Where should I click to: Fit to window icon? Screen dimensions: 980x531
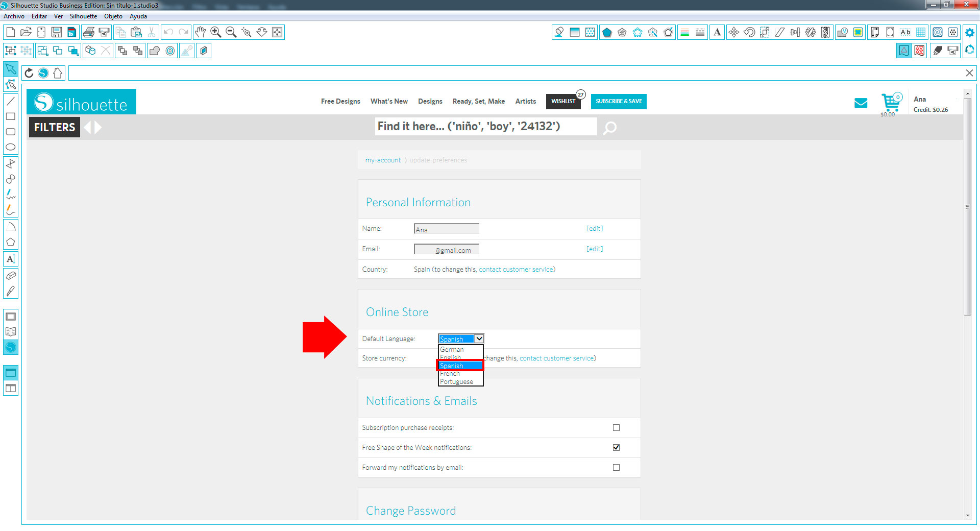(277, 32)
